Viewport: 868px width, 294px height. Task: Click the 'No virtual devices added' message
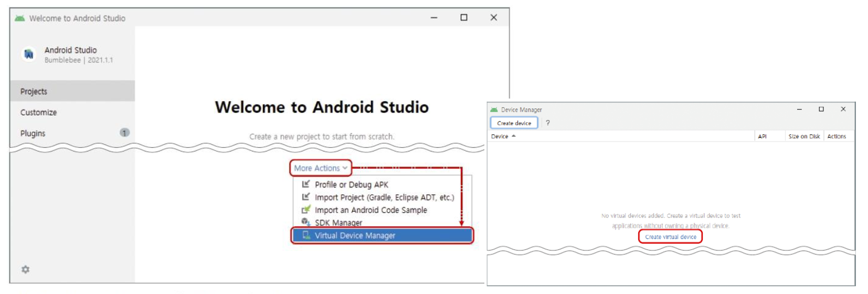(671, 221)
